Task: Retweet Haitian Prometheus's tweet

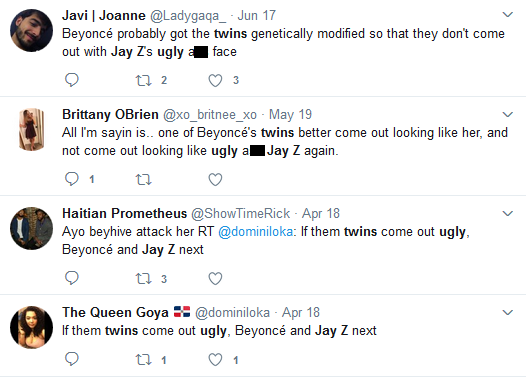Action: pyautogui.click(x=144, y=278)
